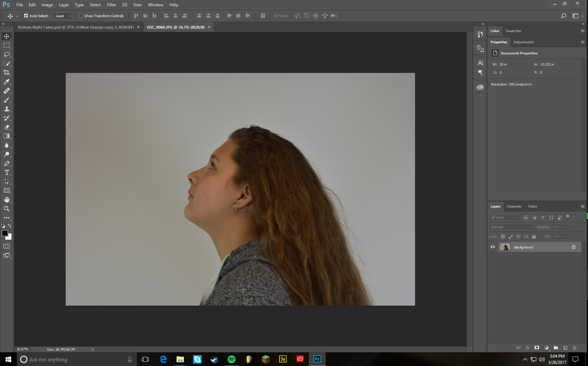This screenshot has height=366, width=588.
Task: Select the Gradient tool
Action: click(x=7, y=136)
